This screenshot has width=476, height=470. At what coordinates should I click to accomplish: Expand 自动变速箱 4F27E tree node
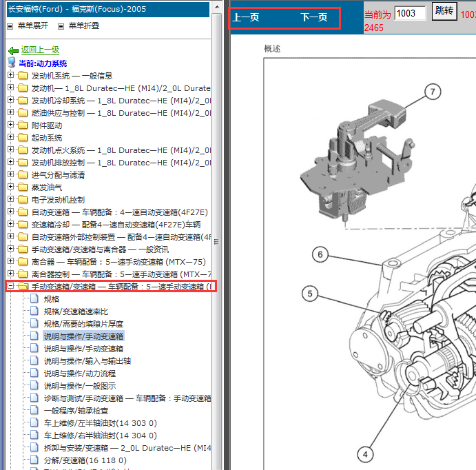(10, 212)
